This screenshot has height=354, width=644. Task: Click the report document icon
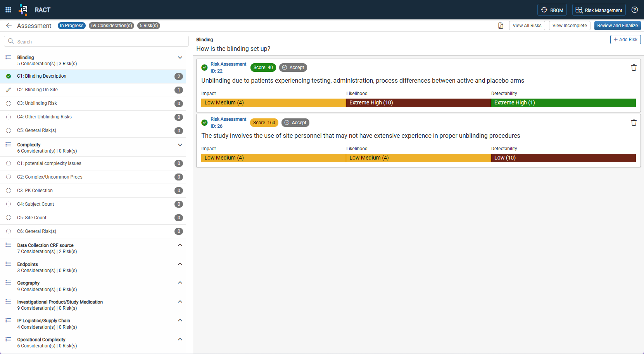coord(501,26)
